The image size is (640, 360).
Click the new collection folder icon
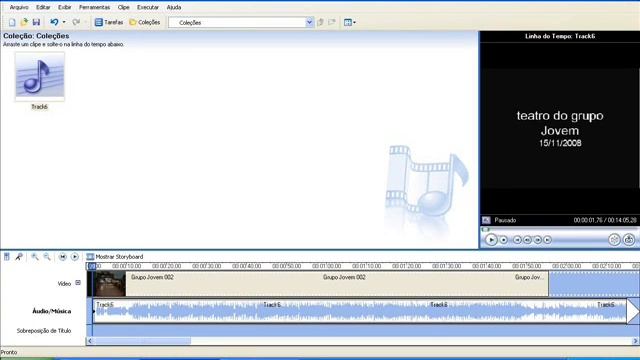click(x=332, y=22)
